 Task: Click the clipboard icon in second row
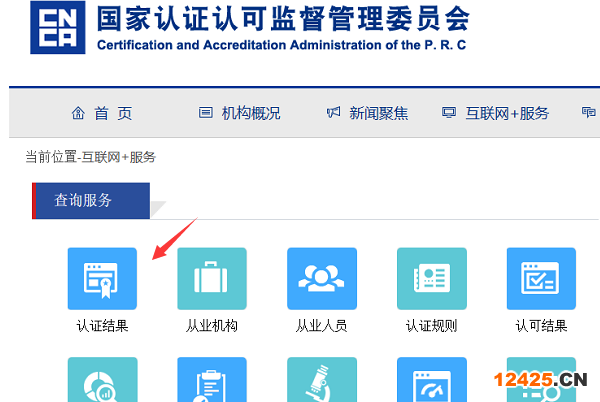(x=212, y=381)
